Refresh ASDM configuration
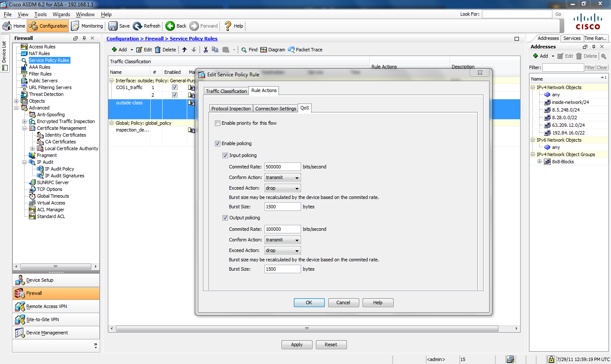611x364 pixels. (x=147, y=26)
